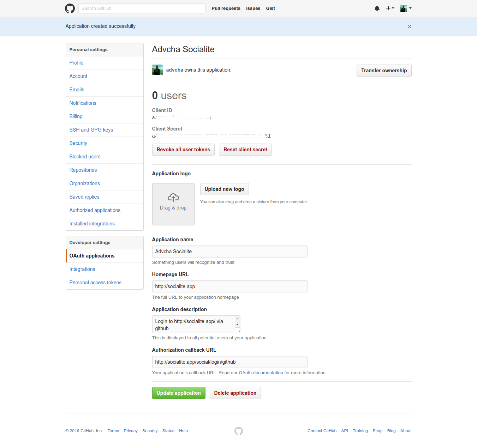
Task: Click into the Search GitHub box
Action: pos(142,8)
